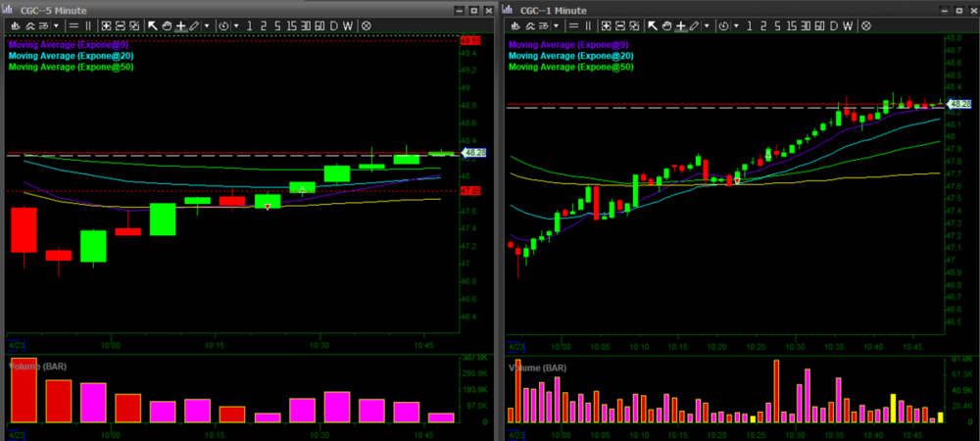Click the vertical lines icon in 5 Minute toolbar
This screenshot has height=441, width=980.
88,25
